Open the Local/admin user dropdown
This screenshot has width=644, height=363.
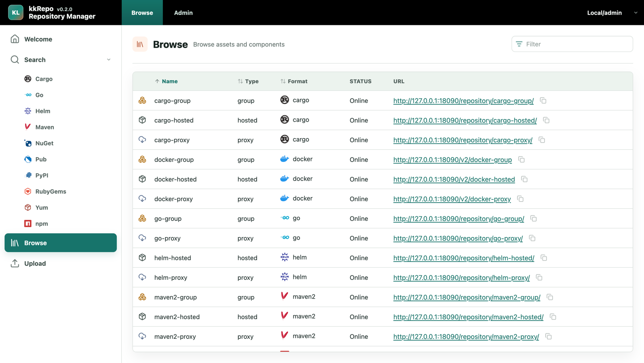pyautogui.click(x=612, y=13)
